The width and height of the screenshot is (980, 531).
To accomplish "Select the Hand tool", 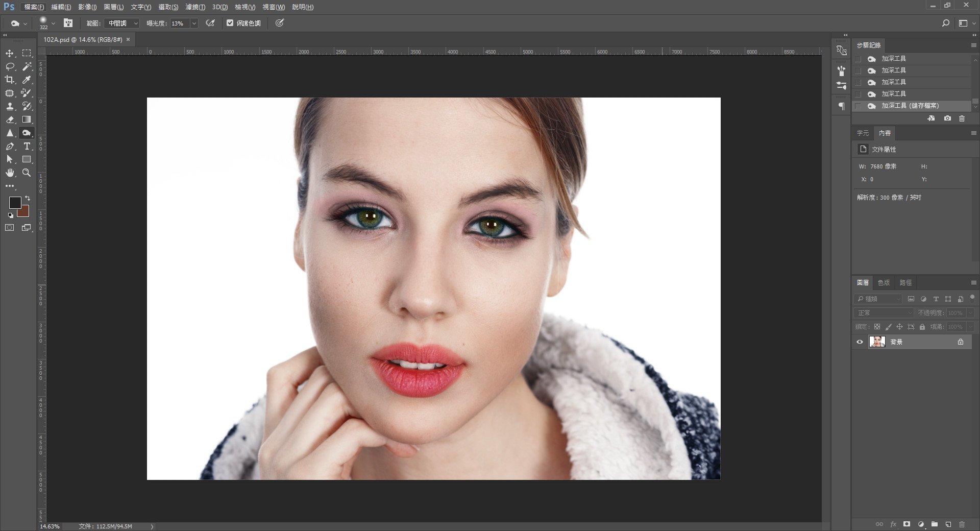I will point(10,173).
